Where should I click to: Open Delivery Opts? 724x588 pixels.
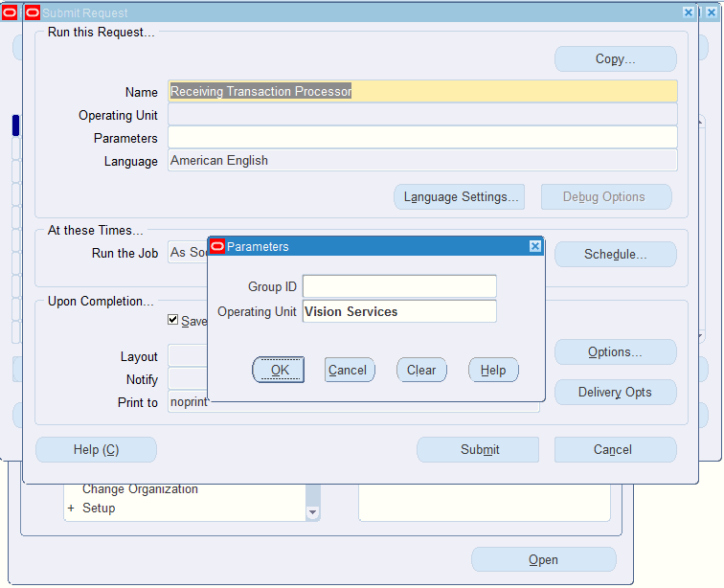pyautogui.click(x=616, y=392)
